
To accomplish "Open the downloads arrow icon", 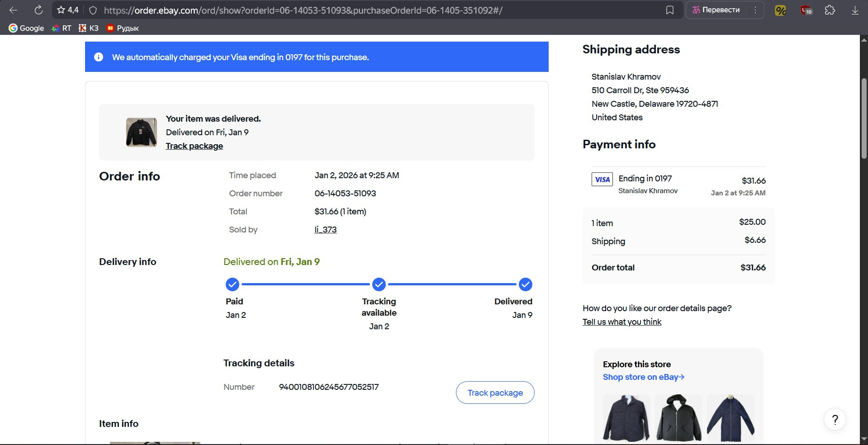I will (855, 10).
